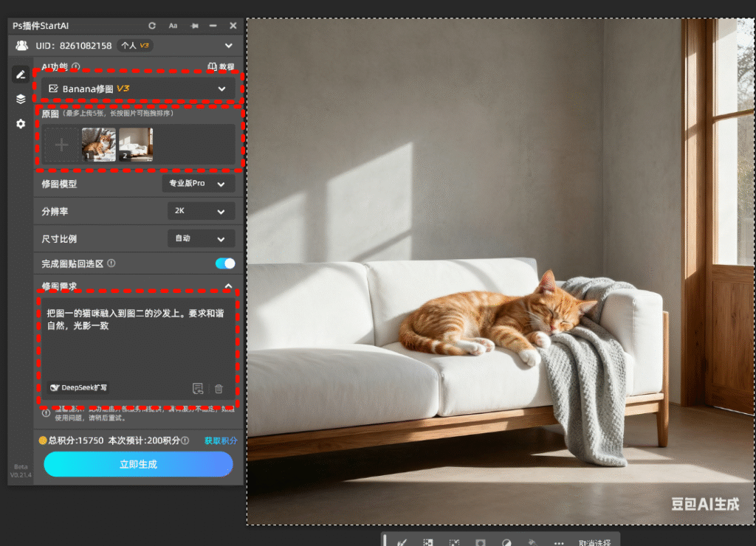The height and width of the screenshot is (546, 756).
Task: Click the Aa font size icon
Action: coord(173,26)
